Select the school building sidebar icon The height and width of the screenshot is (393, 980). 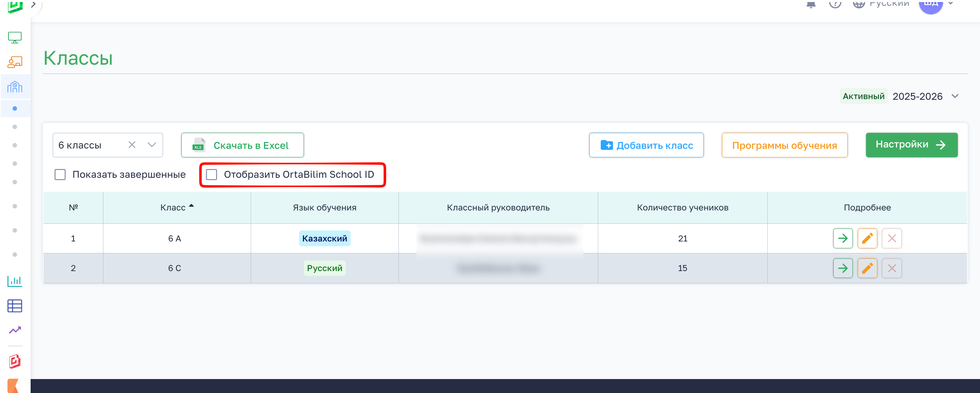click(15, 87)
